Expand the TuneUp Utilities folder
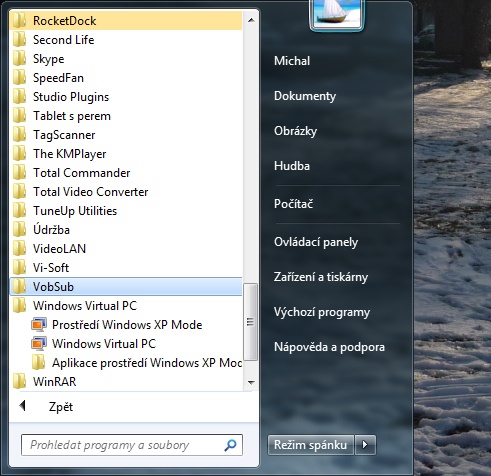491x476 pixels. [x=126, y=211]
